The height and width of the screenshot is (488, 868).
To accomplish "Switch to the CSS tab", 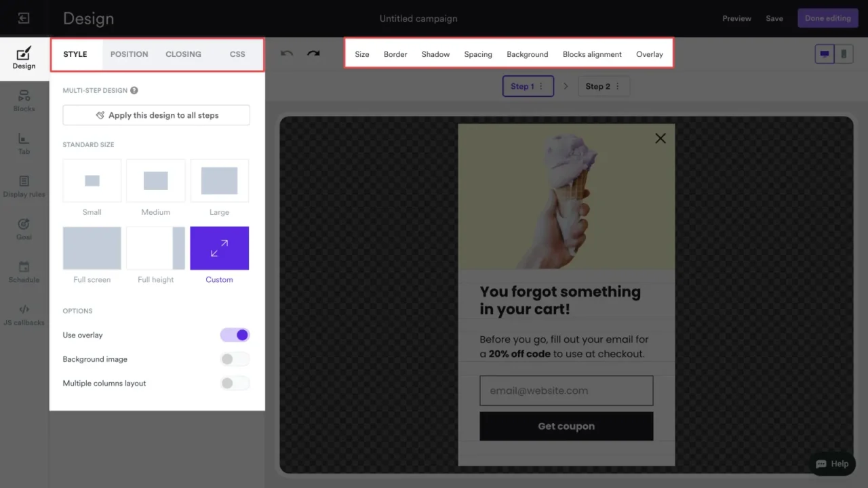I will point(237,54).
